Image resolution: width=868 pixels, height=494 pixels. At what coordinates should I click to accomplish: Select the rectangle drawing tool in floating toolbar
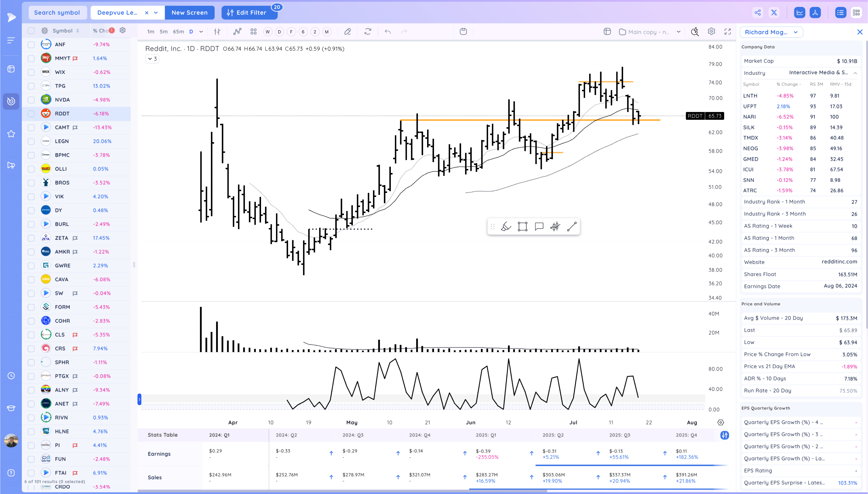click(522, 227)
